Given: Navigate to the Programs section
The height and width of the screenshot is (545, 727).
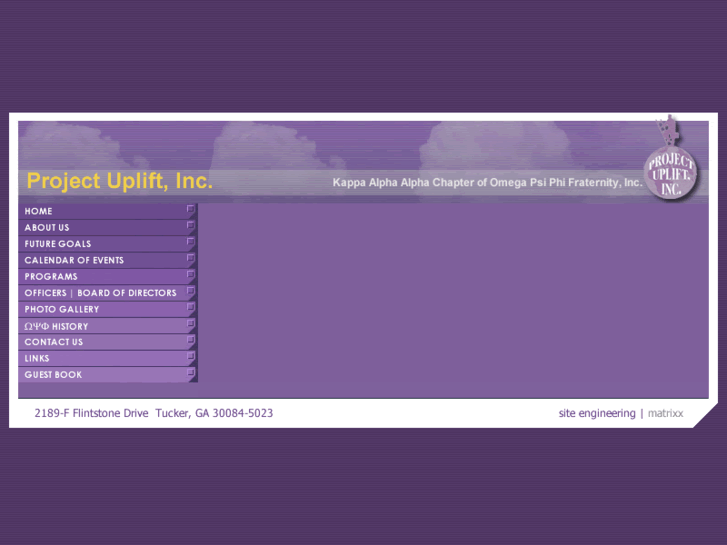Looking at the screenshot, I should point(108,276).
